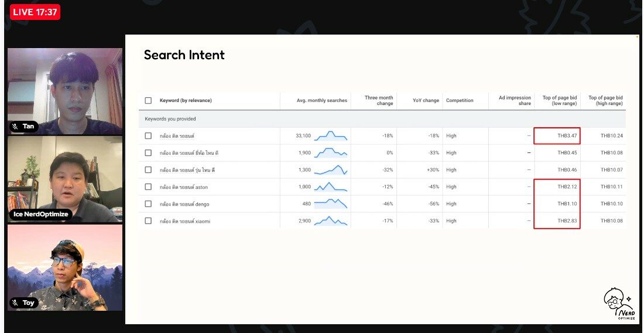Click the highlighted THB3.47 bid value
This screenshot has width=644, height=333.
(x=567, y=136)
